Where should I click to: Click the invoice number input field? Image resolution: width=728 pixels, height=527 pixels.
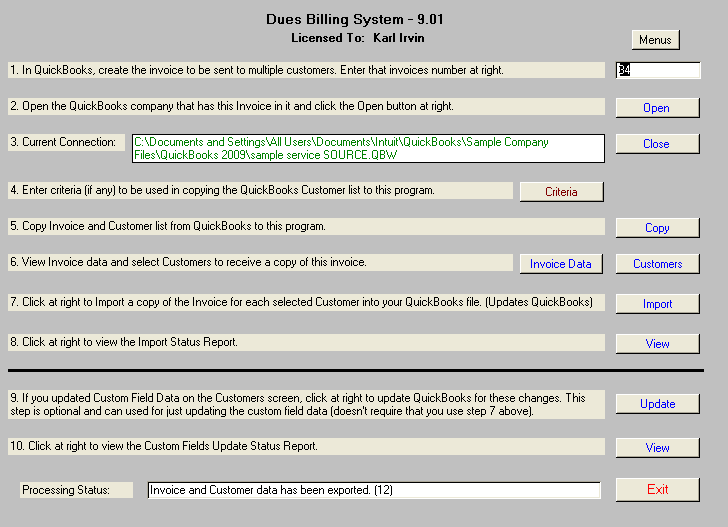tap(658, 70)
